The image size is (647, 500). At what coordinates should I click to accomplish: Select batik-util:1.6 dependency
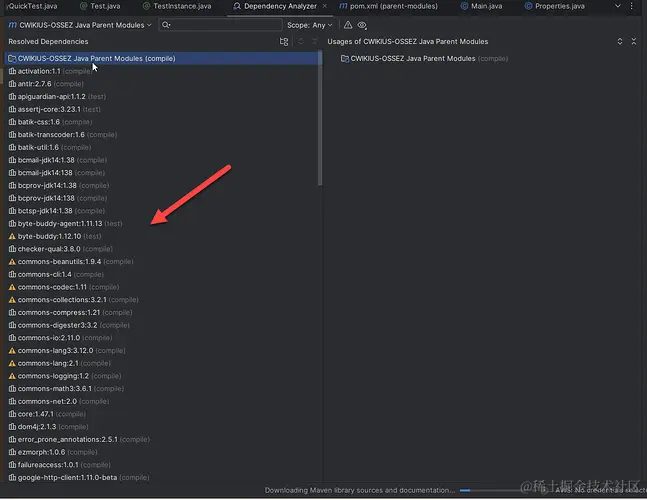coord(50,148)
